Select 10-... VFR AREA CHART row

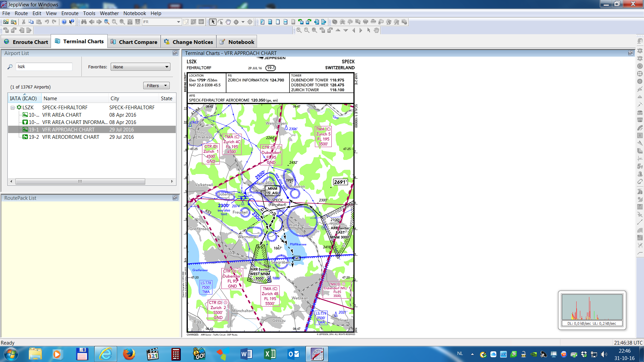[92, 115]
